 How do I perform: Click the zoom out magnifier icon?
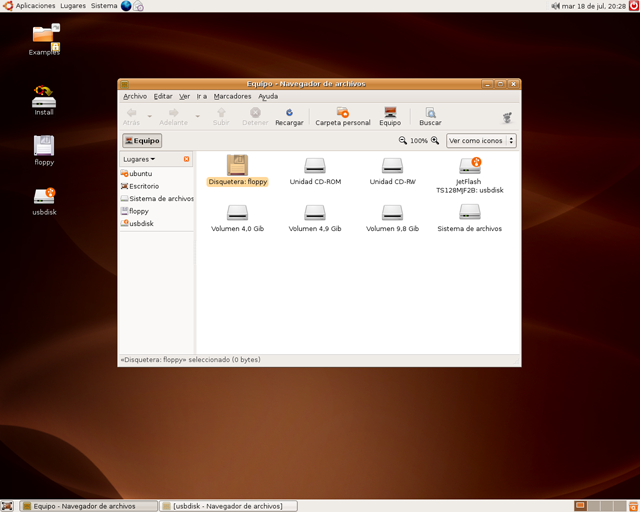tap(403, 141)
